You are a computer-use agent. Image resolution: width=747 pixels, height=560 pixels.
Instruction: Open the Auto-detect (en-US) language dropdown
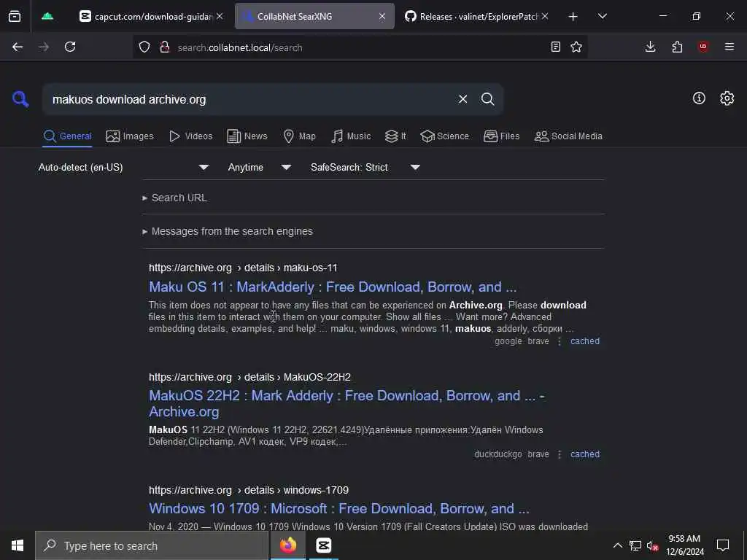[124, 167]
